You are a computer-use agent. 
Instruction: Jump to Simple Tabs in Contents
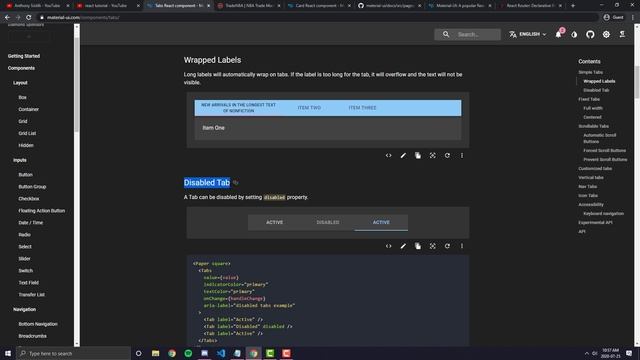(590, 72)
